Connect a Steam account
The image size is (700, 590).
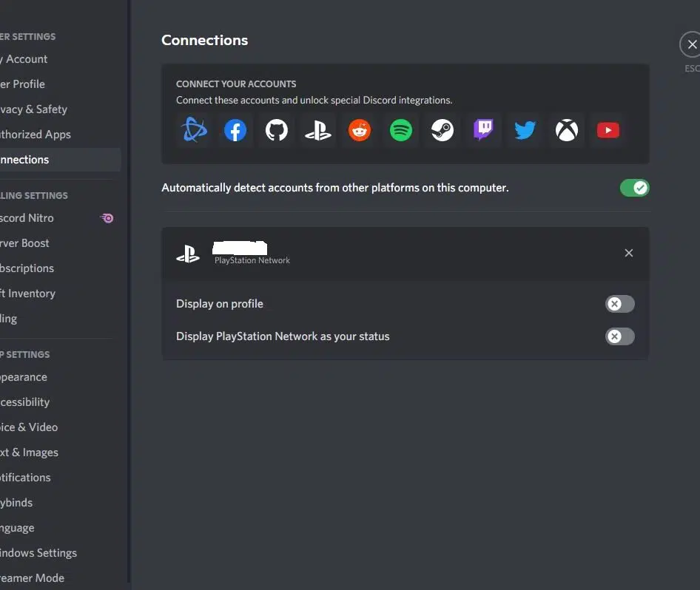(x=442, y=130)
